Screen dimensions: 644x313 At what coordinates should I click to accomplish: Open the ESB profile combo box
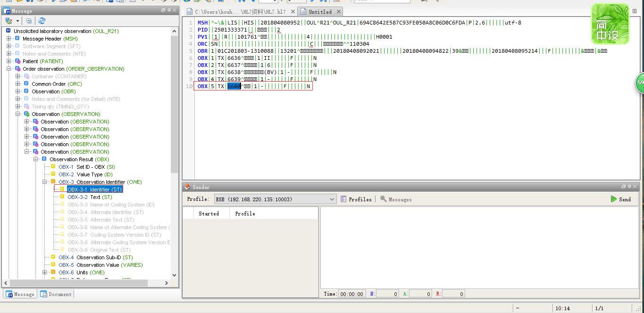tap(276, 199)
